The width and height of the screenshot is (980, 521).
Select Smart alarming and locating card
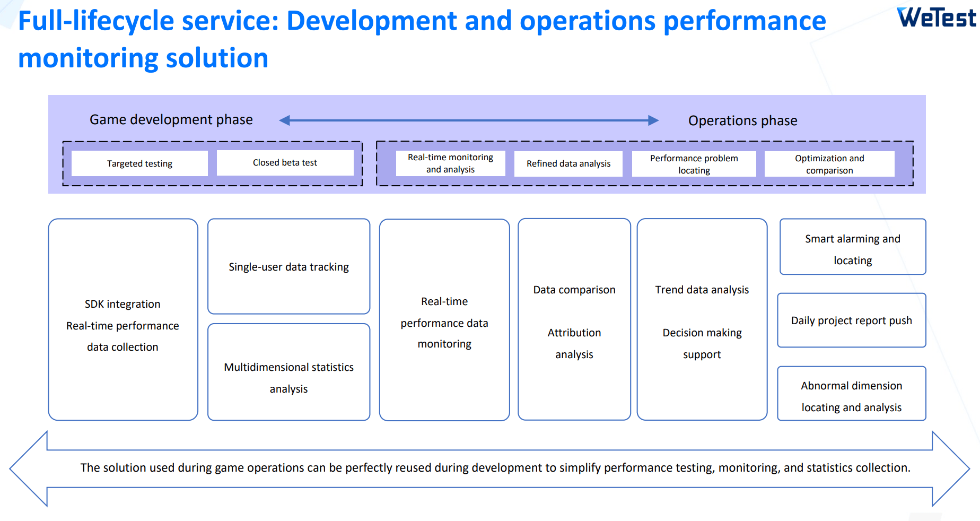[853, 247]
